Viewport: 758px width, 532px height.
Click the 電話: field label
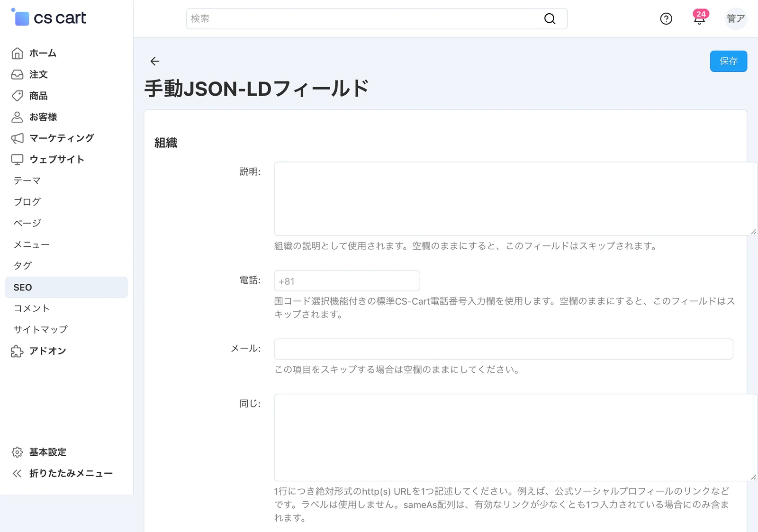[x=250, y=280]
